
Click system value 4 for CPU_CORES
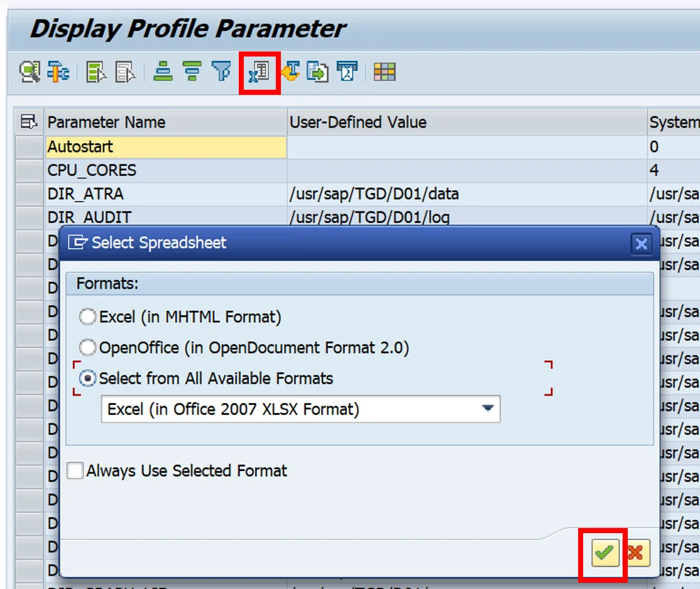[x=674, y=170]
